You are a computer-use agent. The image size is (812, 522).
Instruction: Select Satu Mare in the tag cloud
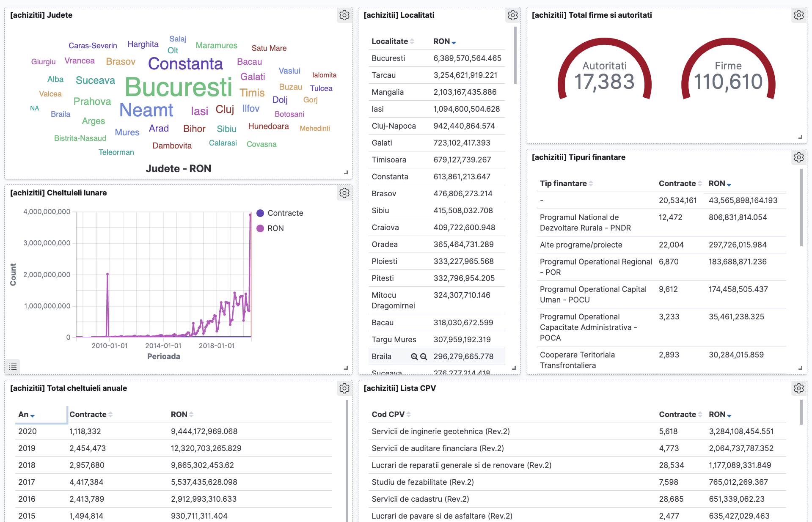[269, 48]
